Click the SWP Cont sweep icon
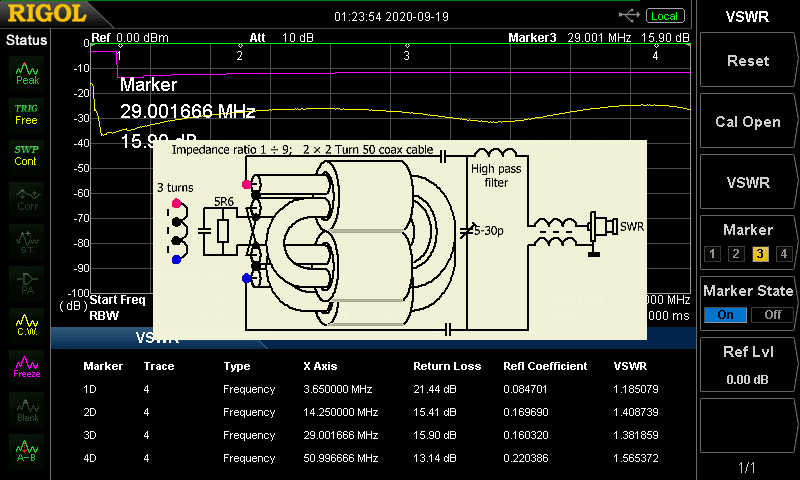 27,155
